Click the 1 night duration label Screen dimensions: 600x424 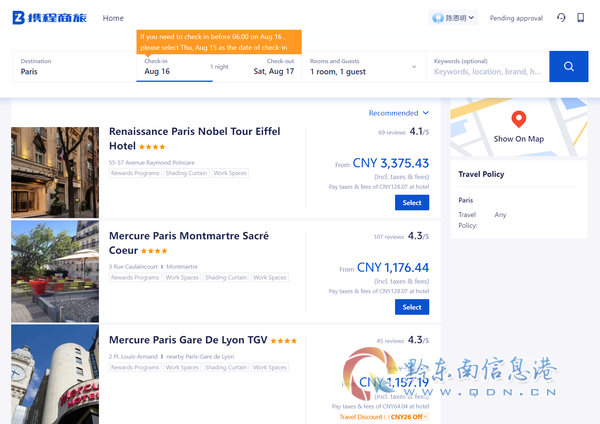pos(219,67)
